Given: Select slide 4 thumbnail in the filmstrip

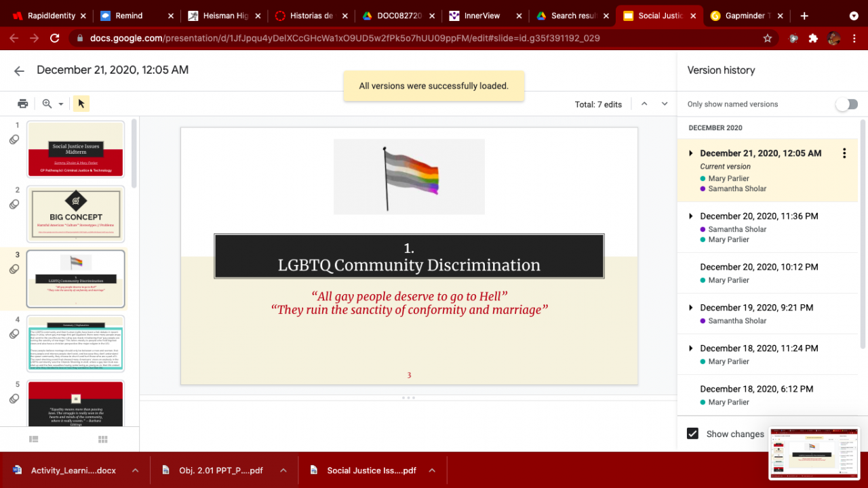Looking at the screenshot, I should click(x=75, y=343).
